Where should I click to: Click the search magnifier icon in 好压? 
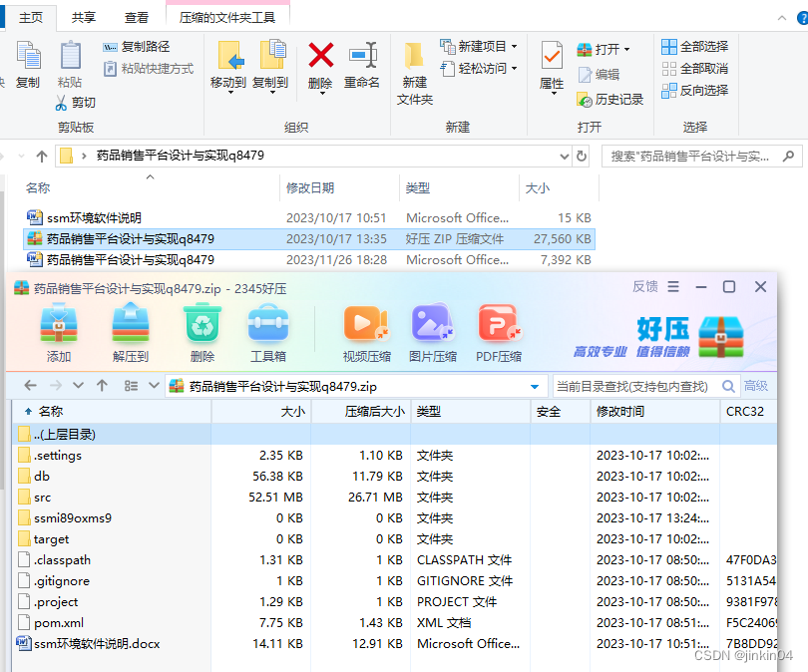pos(728,386)
